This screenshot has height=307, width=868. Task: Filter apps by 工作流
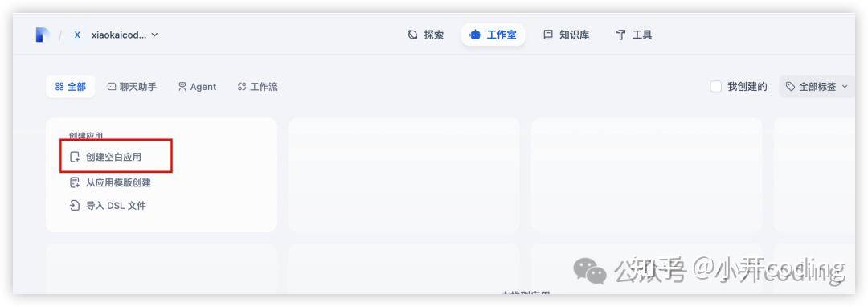tap(257, 87)
